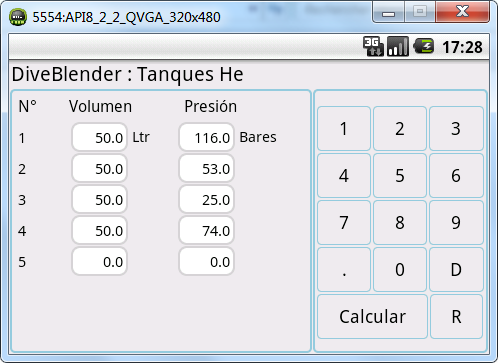The width and height of the screenshot is (498, 363).
Task: Select tank 1 pressure field 116.0
Action: tap(206, 137)
